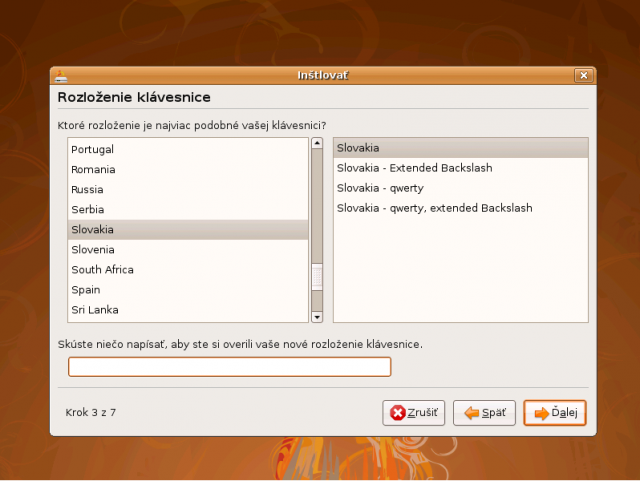Click scrollbar up arrow of country list
This screenshot has height=481, width=640.
click(317, 143)
